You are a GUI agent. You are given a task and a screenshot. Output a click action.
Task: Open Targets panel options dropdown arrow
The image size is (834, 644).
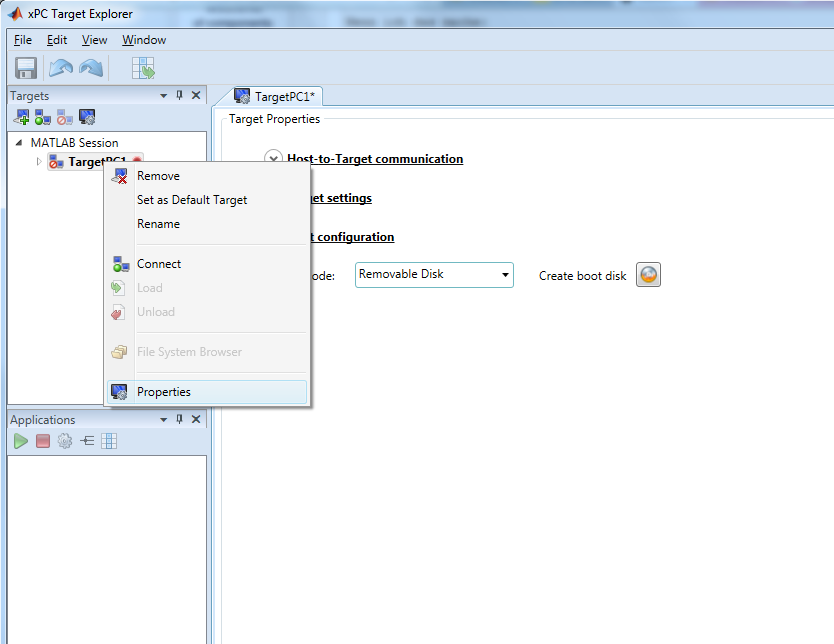163,96
